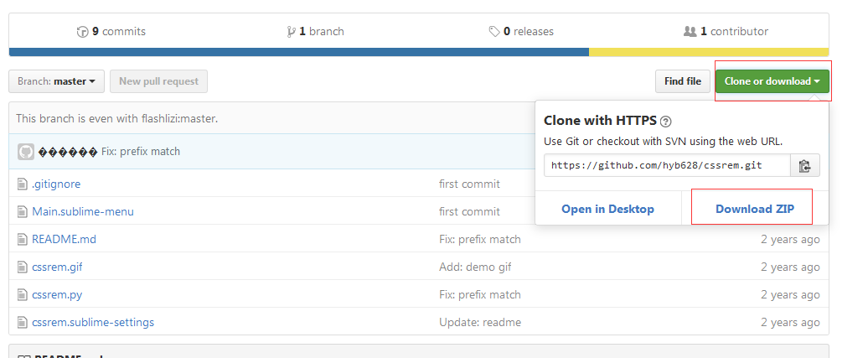Image resolution: width=868 pixels, height=358 pixels.
Task: Click the yellow segment of language bar
Action: [x=709, y=52]
